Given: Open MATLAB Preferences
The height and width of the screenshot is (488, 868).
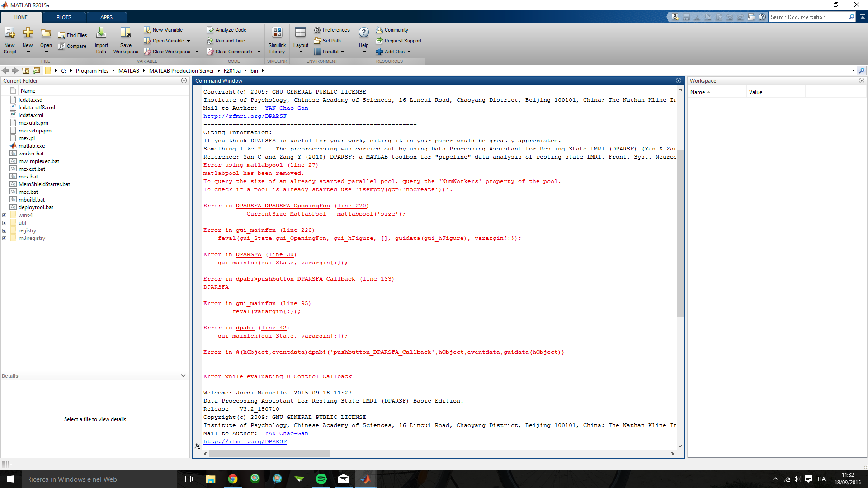Looking at the screenshot, I should click(x=332, y=30).
